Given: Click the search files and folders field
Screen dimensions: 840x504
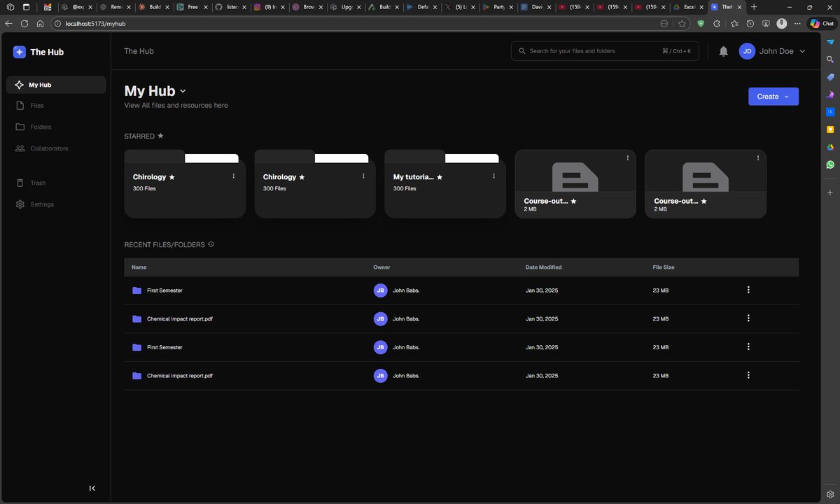Looking at the screenshot, I should (x=605, y=51).
